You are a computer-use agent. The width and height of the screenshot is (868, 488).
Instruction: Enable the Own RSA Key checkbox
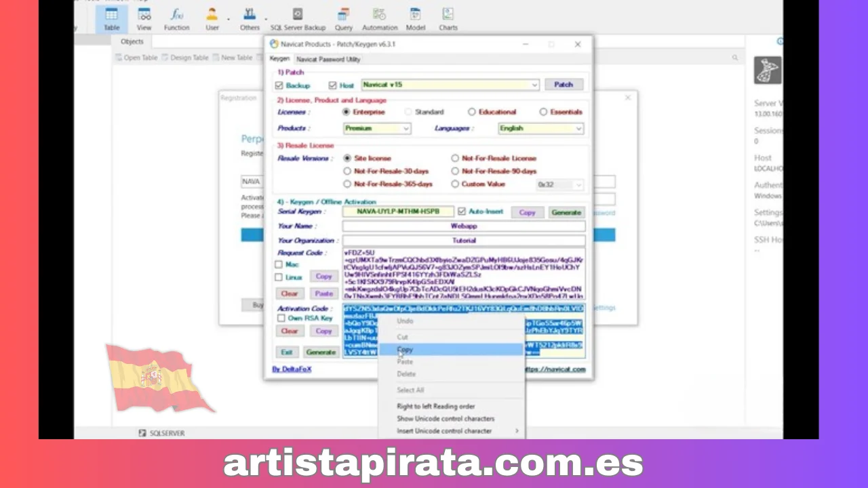(281, 318)
